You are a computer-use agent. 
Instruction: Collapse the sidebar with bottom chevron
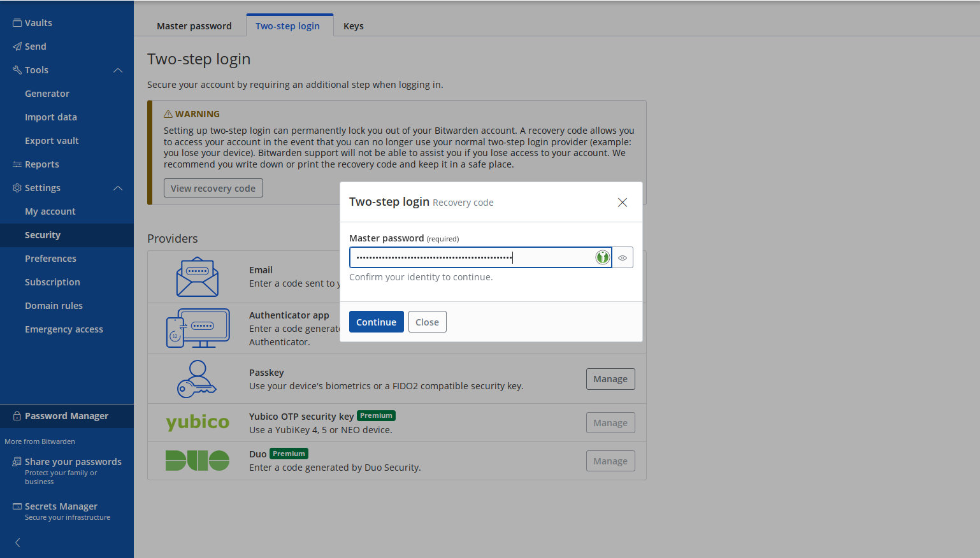(18, 543)
